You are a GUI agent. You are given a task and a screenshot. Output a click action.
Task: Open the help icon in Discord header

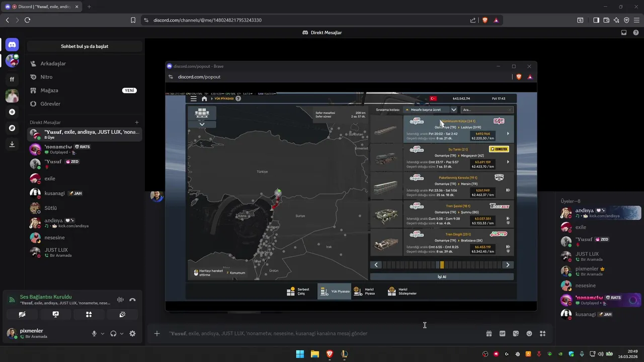pos(636,33)
